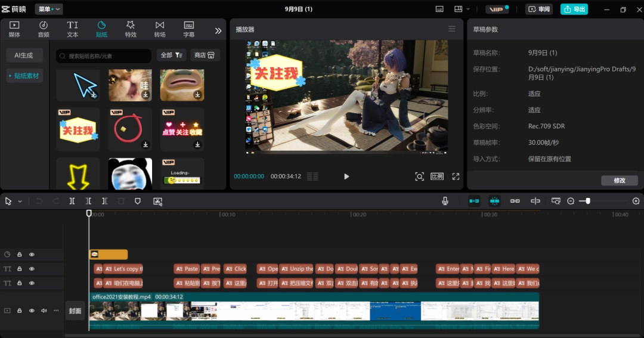Open main video track more options
Image resolution: width=644 pixels, height=338 pixels.
point(56,311)
